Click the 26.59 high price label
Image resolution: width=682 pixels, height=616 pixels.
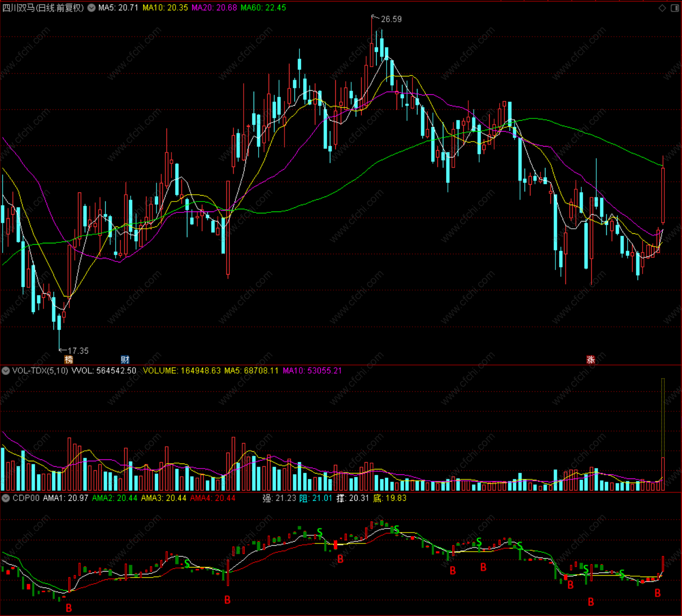[391, 19]
